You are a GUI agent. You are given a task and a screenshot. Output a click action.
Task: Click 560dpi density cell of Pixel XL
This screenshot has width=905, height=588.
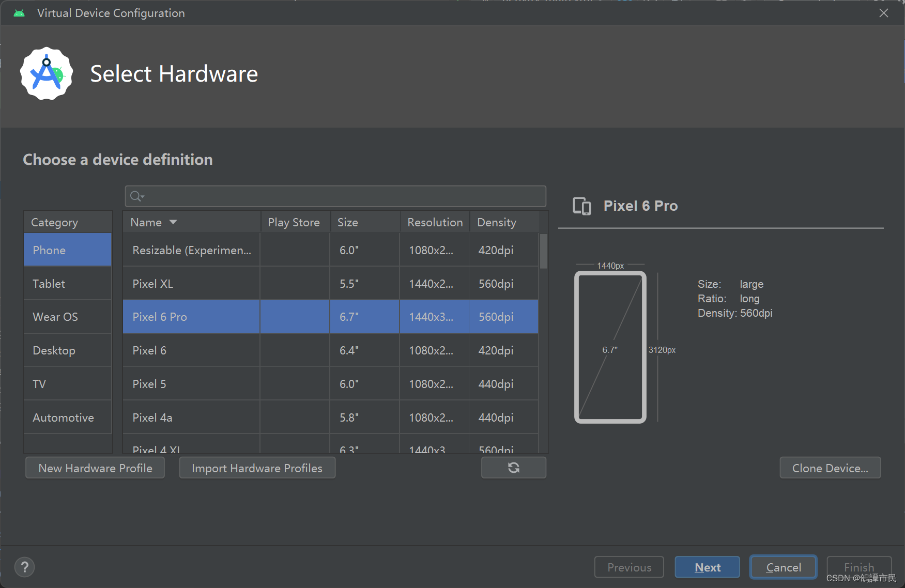tap(504, 284)
